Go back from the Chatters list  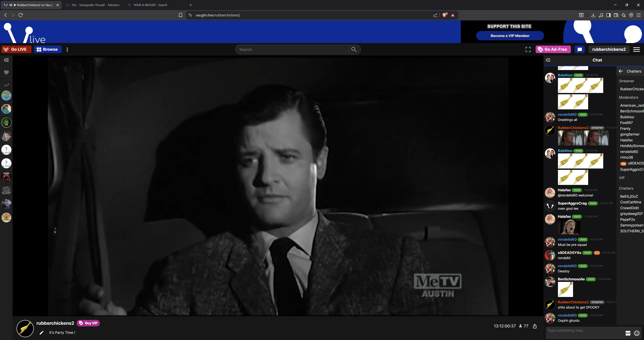click(621, 71)
